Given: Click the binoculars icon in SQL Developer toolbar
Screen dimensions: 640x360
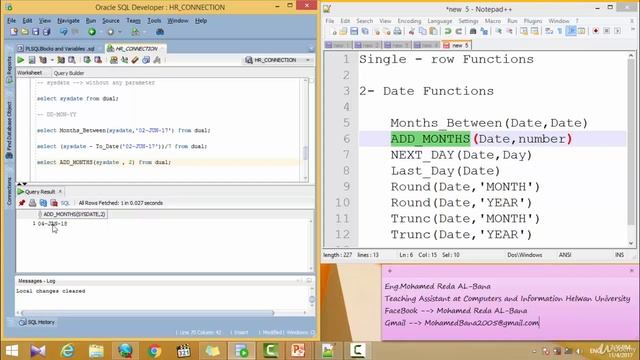Looking at the screenshot, I should pos(160,31).
